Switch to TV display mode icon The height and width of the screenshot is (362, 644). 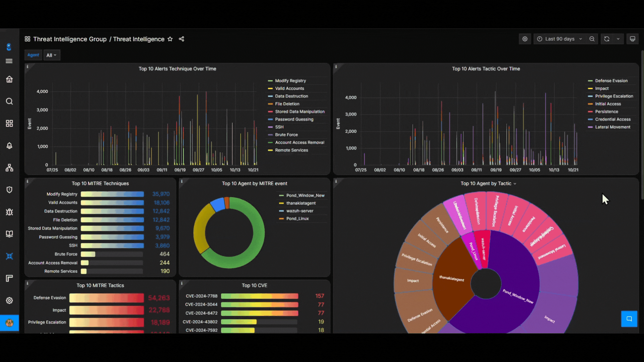633,39
